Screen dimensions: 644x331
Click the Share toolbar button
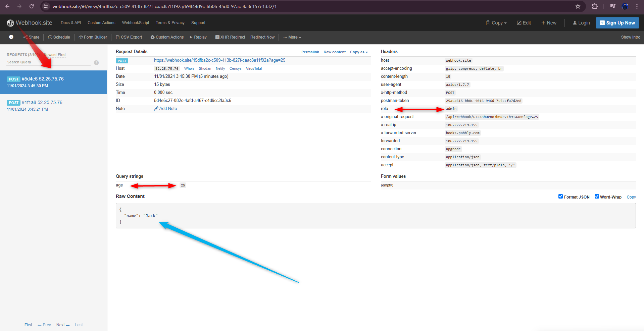click(31, 37)
